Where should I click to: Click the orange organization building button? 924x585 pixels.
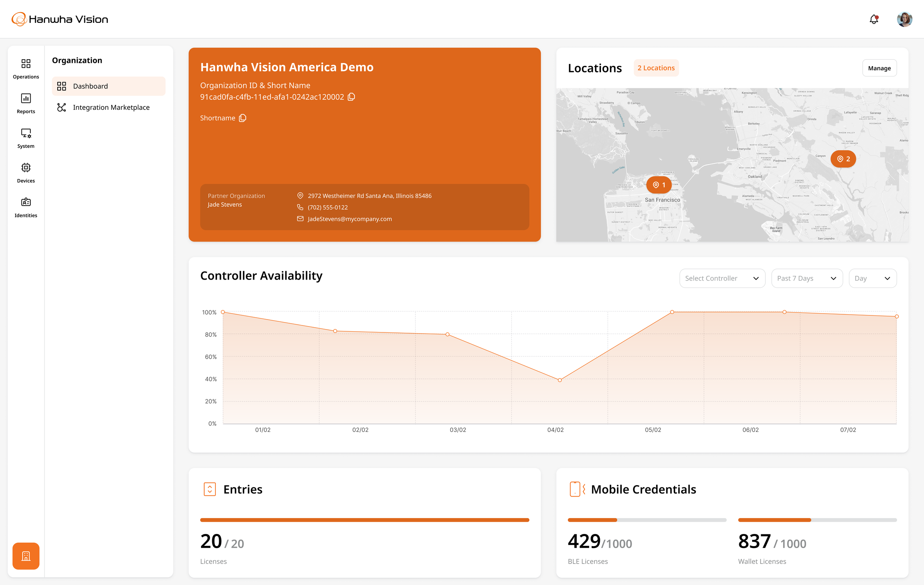click(x=26, y=556)
